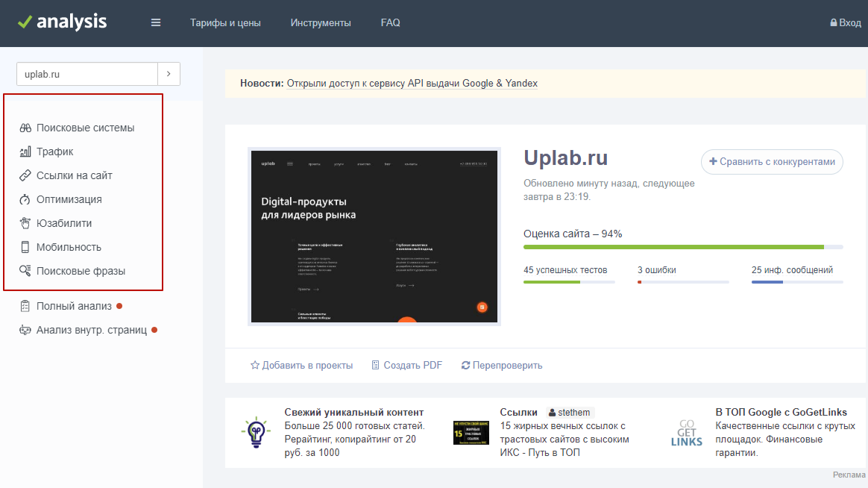Click Вход to log in

(850, 22)
